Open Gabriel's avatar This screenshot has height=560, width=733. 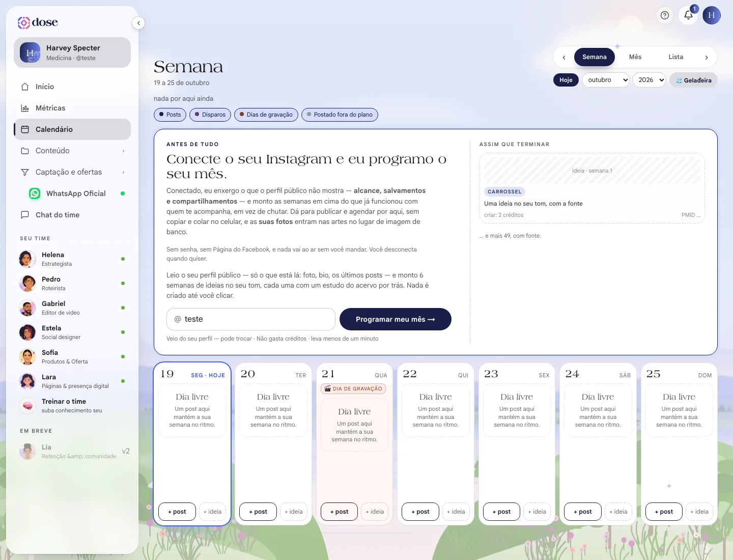[27, 307]
